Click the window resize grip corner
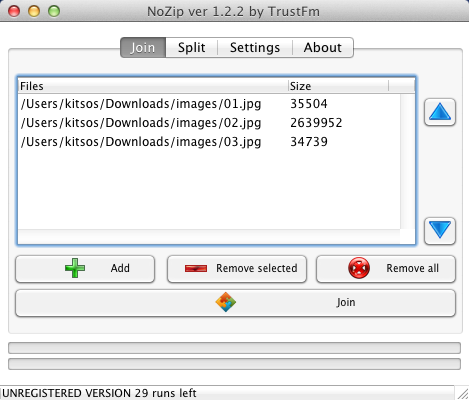 (x=462, y=393)
